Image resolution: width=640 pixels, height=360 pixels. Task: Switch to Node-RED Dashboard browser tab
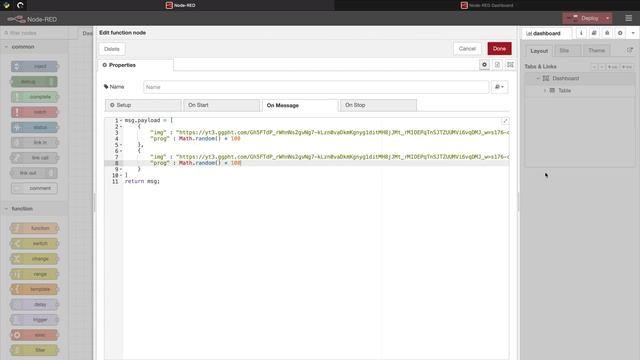(487, 5)
